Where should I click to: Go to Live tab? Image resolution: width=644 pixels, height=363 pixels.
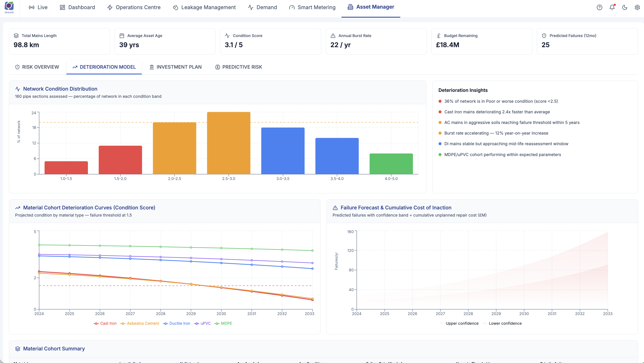[38, 7]
